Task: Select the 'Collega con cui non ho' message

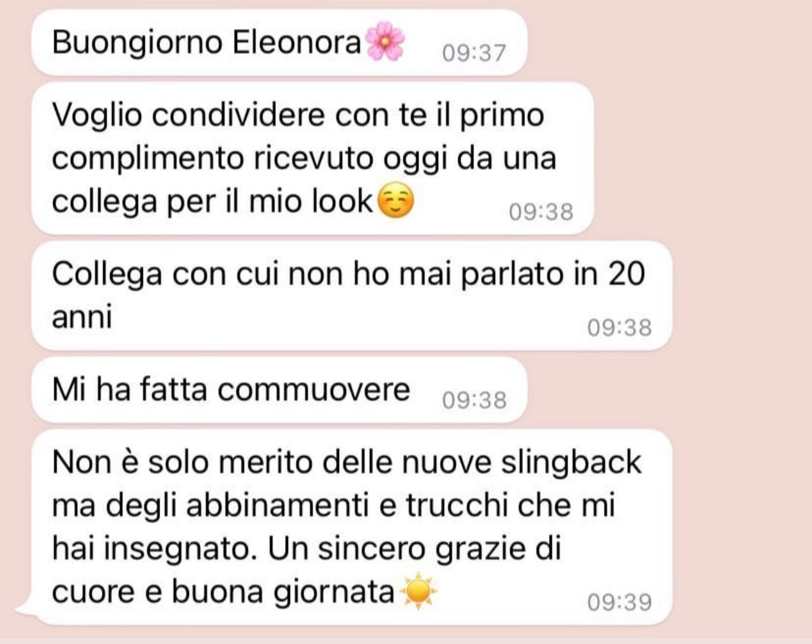Action: 352,295
